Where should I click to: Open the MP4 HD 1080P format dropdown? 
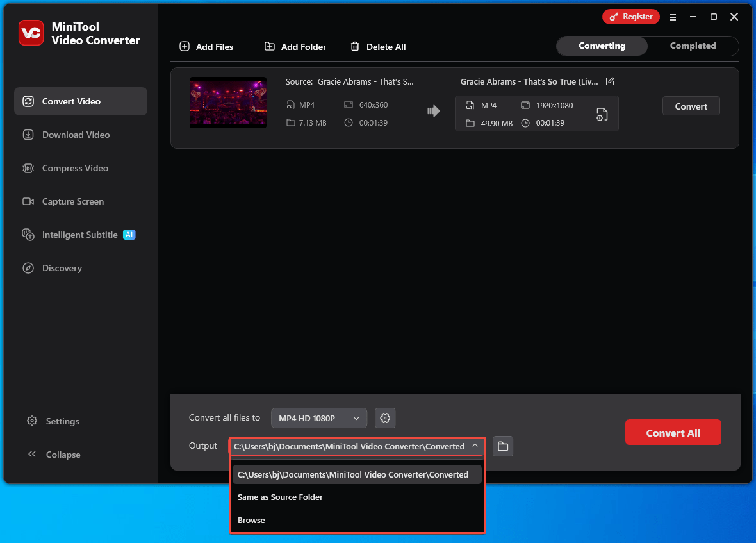point(318,417)
